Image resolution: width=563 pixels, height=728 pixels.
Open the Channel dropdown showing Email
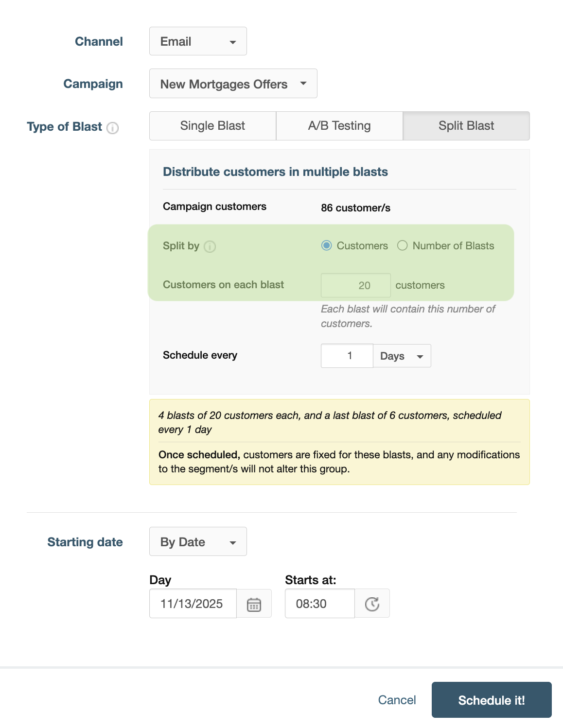point(197,41)
